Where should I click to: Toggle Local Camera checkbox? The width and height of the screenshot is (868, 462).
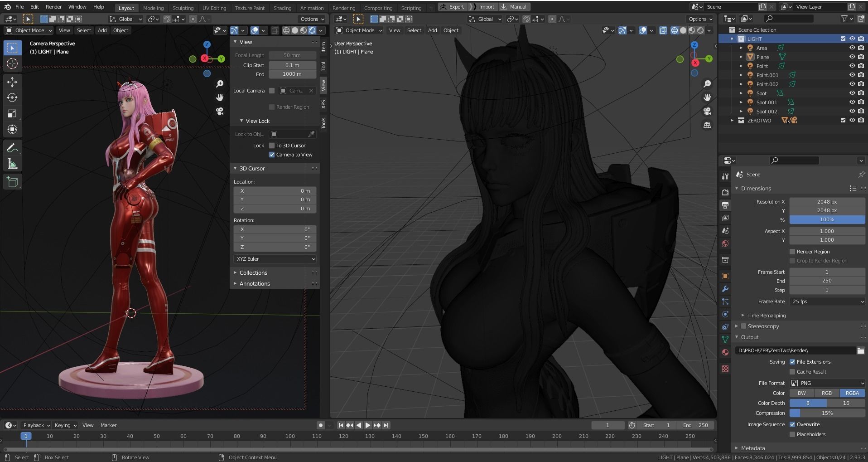(272, 91)
